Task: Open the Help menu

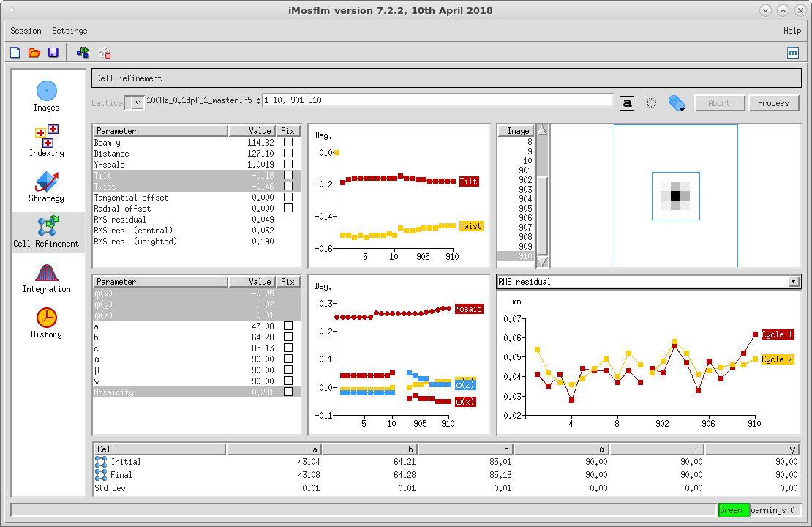Action: [x=792, y=31]
